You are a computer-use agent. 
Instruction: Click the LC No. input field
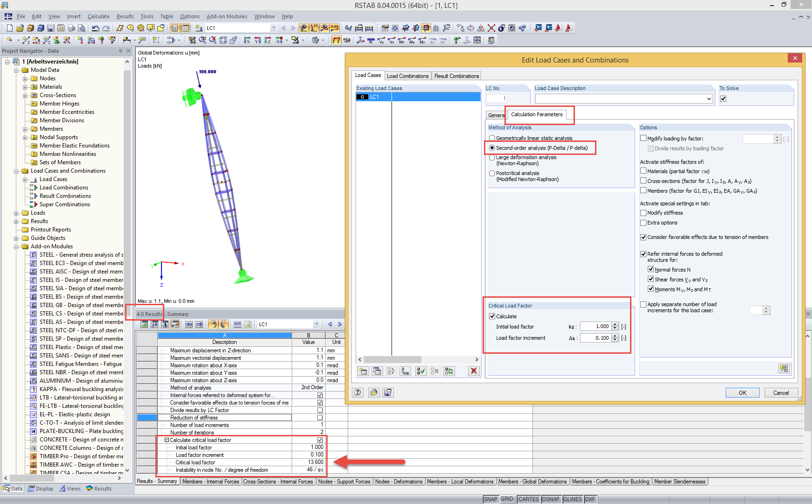tap(497, 98)
